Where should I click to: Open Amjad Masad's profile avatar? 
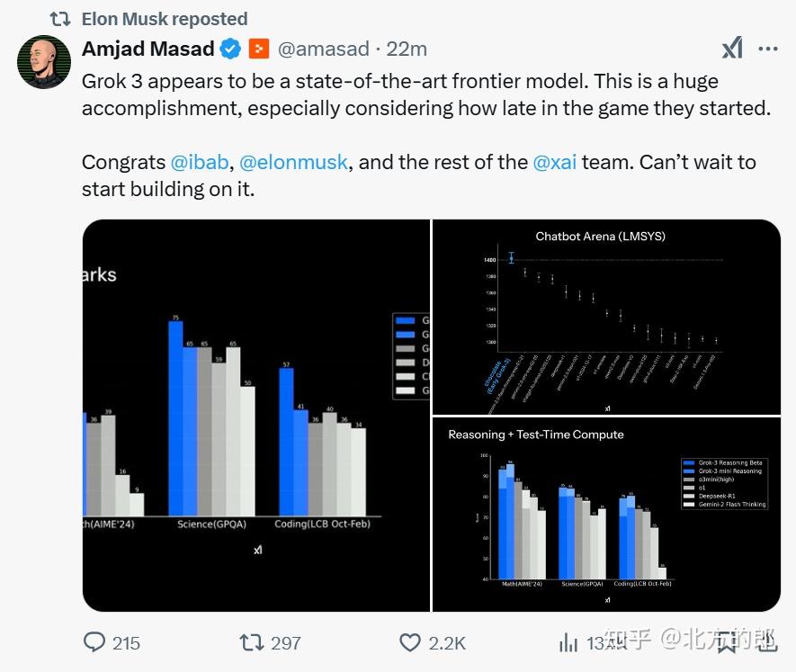point(44,62)
